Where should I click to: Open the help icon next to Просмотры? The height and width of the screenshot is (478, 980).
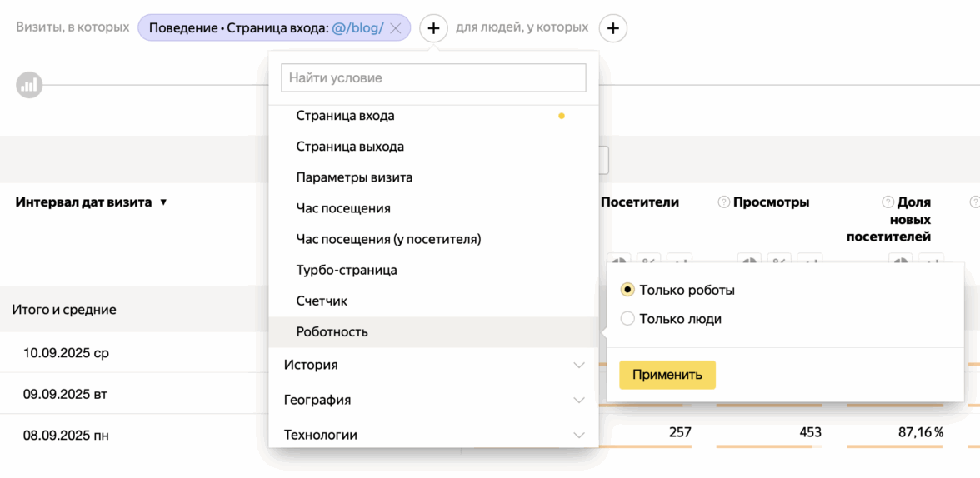coord(724,202)
